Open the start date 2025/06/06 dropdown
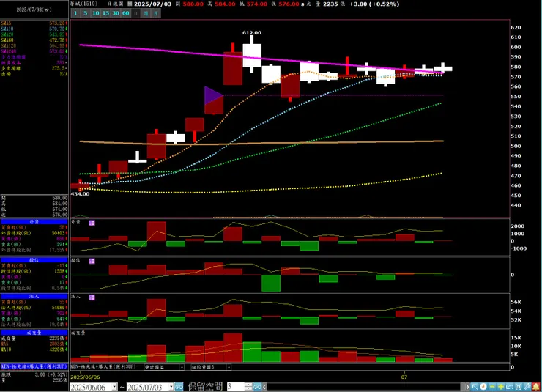 click(x=114, y=387)
